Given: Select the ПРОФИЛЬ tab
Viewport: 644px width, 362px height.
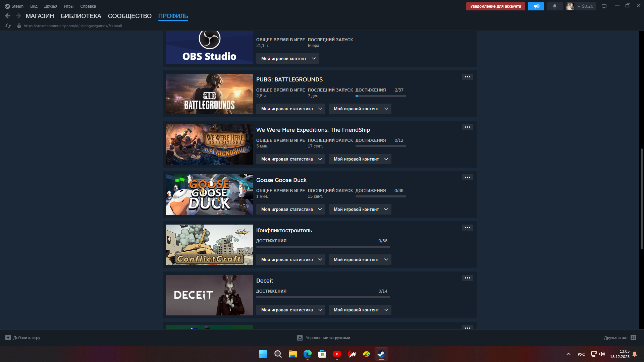Looking at the screenshot, I should pyautogui.click(x=173, y=16).
